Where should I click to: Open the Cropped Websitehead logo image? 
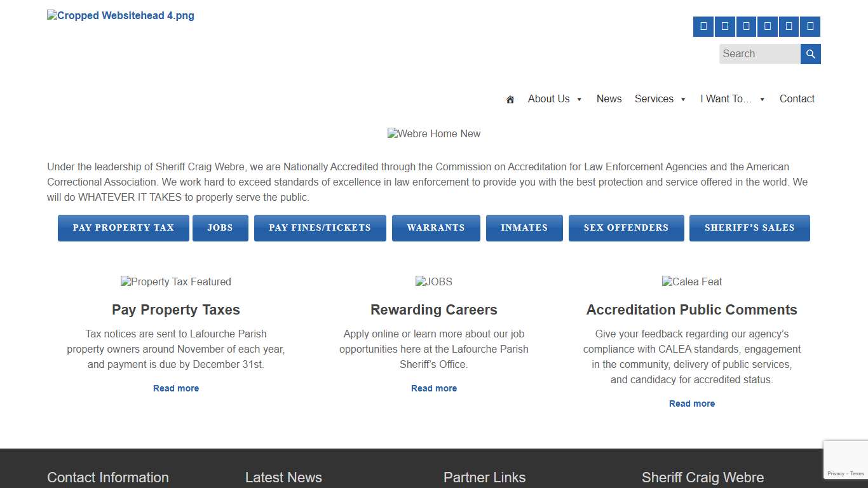[x=121, y=16]
